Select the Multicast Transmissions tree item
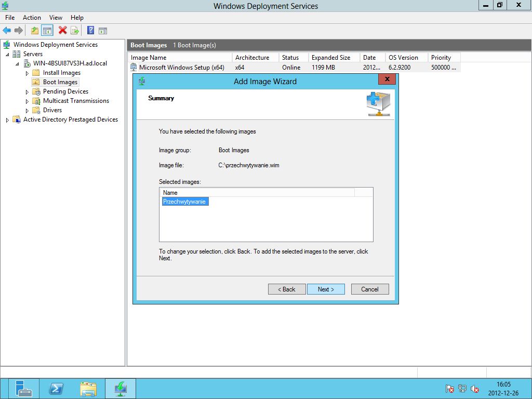This screenshot has width=532, height=399. pos(76,101)
